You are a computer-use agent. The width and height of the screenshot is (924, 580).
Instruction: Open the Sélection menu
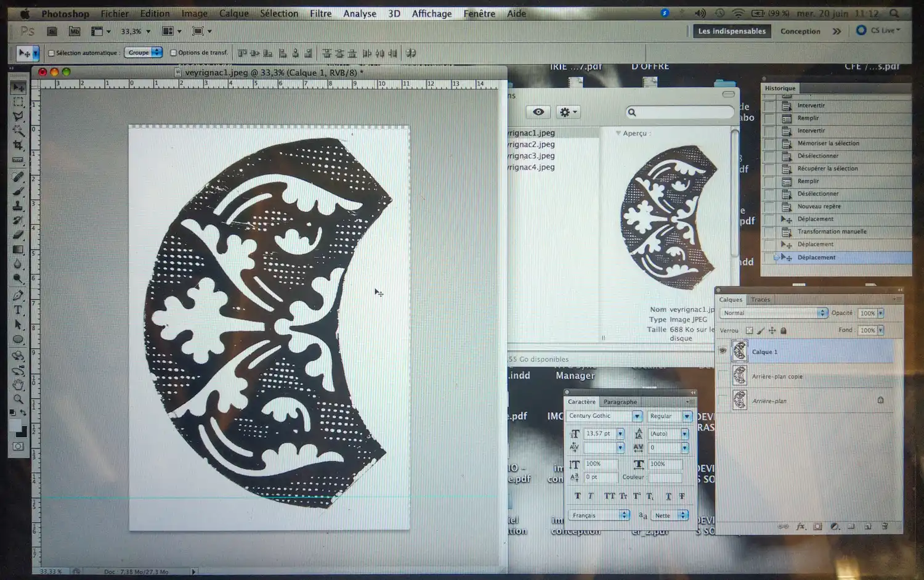click(x=279, y=14)
